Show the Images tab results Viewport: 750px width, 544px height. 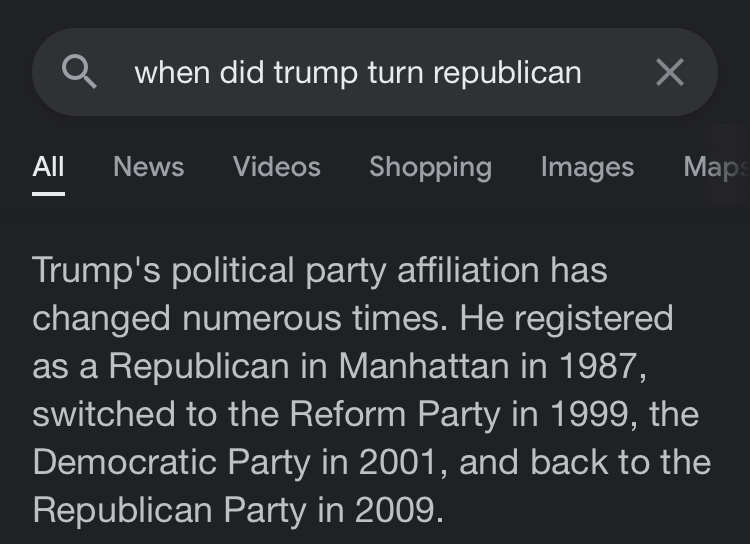click(587, 167)
